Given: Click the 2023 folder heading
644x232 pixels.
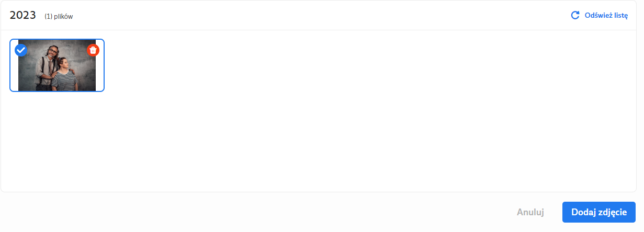Looking at the screenshot, I should (x=22, y=15).
